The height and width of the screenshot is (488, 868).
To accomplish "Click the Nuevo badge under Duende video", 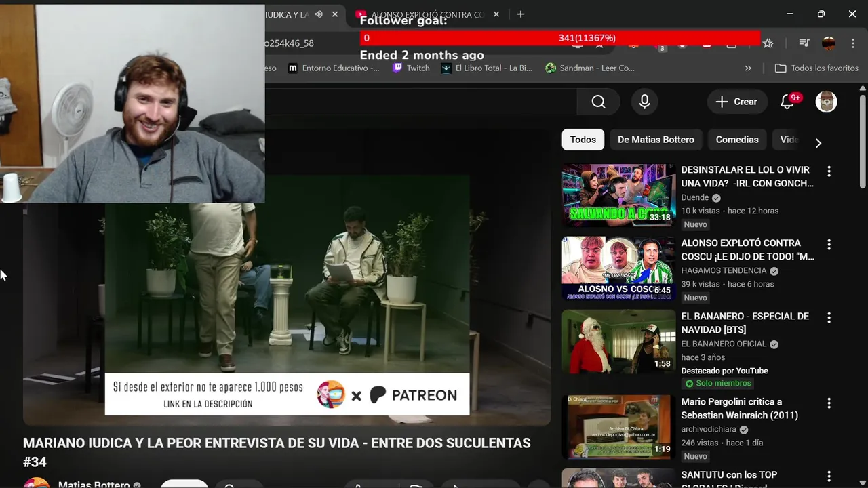I will (695, 224).
